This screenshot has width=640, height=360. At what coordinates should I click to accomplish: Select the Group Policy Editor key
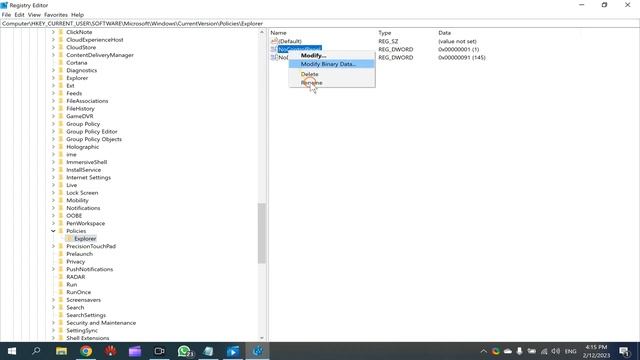pyautogui.click(x=92, y=131)
